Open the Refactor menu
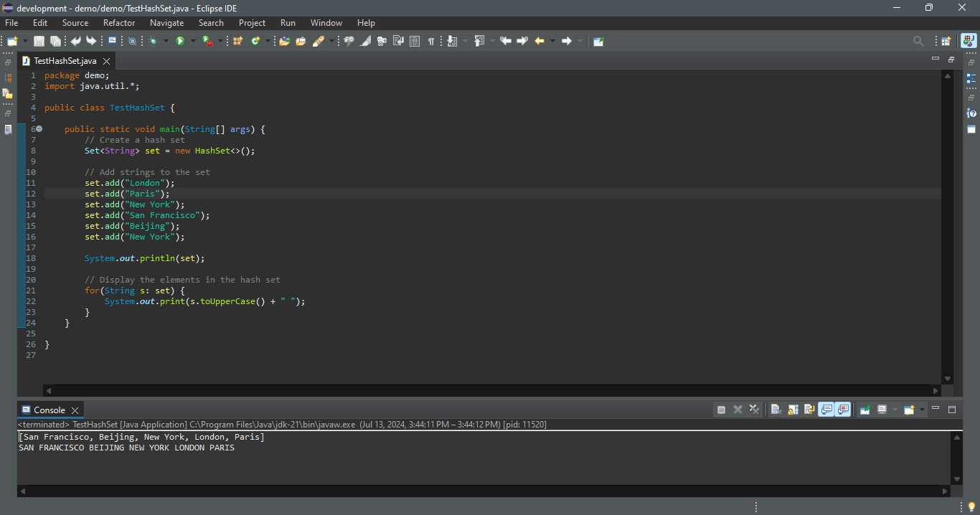Screen dimensions: 980x515 pos(119,23)
